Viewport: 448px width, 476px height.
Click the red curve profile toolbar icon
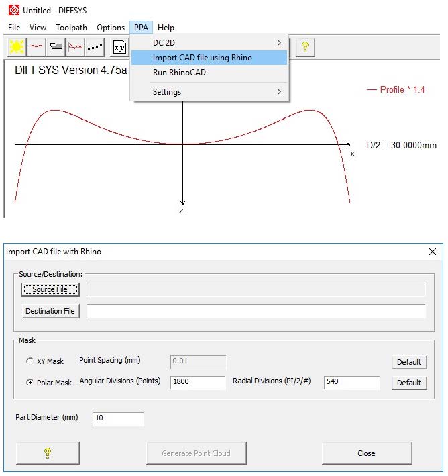pos(36,47)
